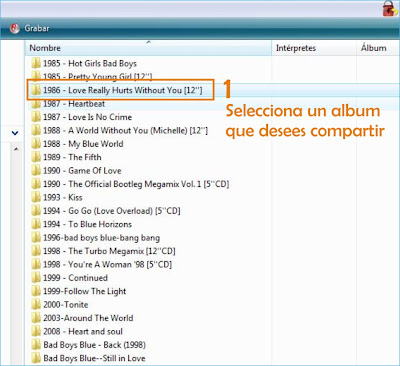Click folder icon of 1988 - My Blue World
The image size is (400, 366).
36,144
